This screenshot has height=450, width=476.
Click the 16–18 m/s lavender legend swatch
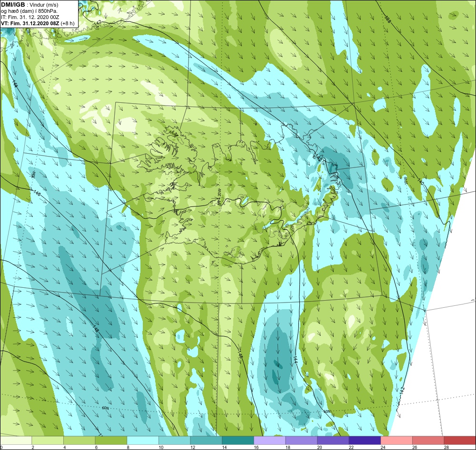click(269, 440)
